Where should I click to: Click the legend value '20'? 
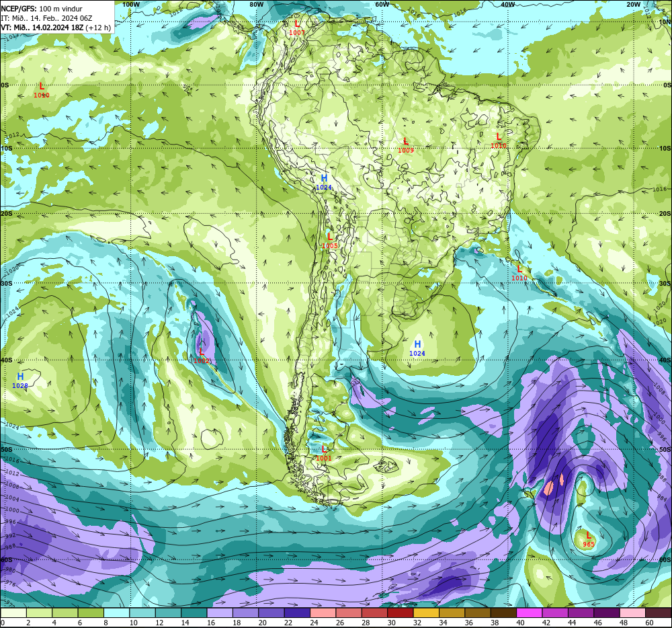263,623
